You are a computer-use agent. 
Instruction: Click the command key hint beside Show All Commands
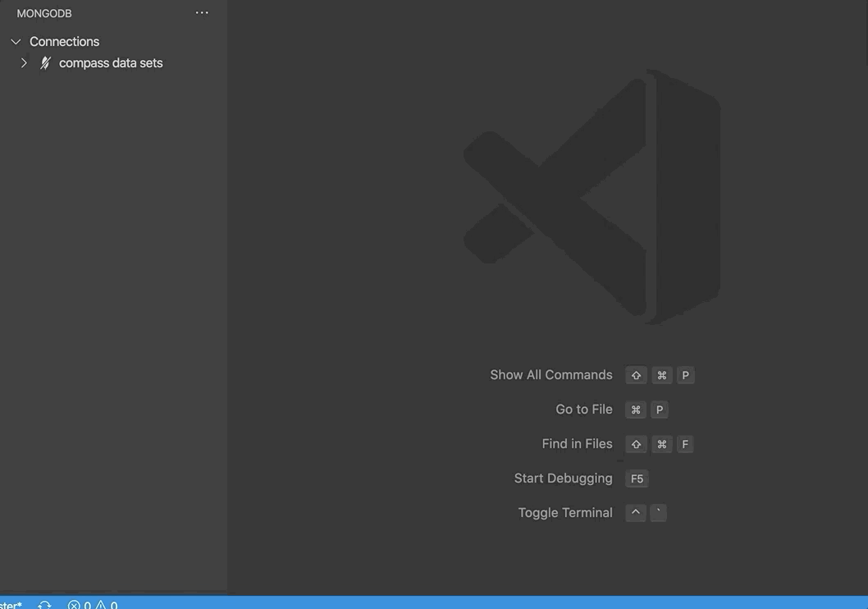coord(661,375)
